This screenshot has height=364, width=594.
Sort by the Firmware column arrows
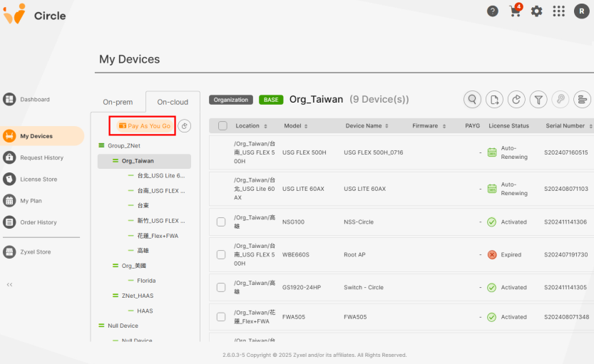click(x=444, y=126)
